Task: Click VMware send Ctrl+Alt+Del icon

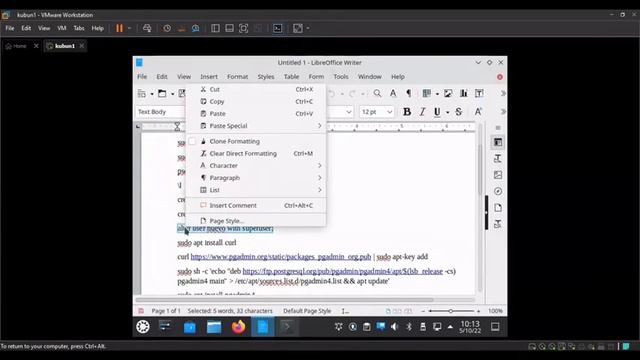Action: pos(147,28)
